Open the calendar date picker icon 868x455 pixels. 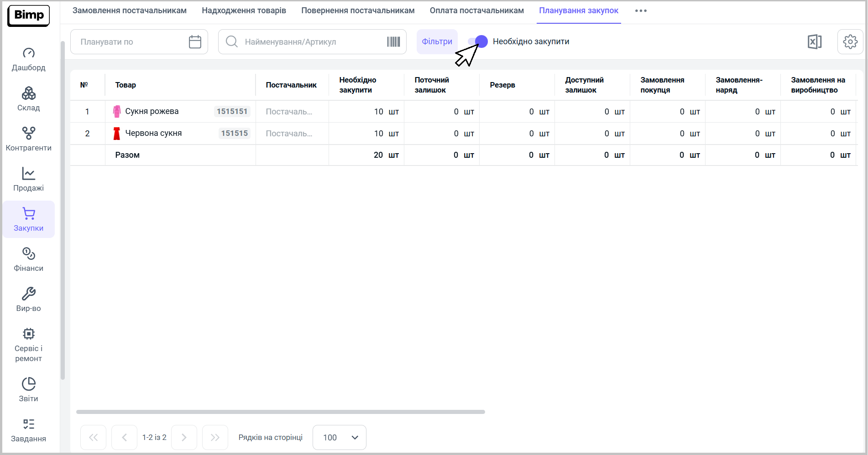(195, 42)
